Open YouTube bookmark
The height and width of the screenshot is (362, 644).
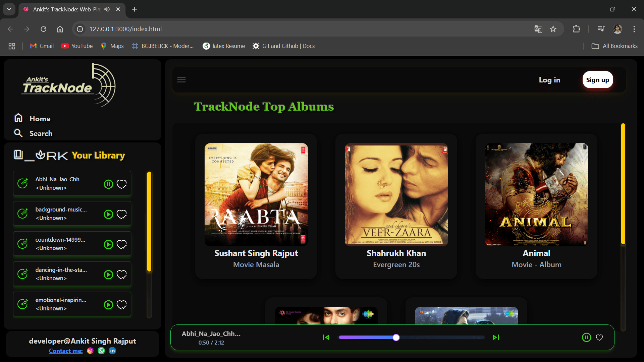[77, 46]
